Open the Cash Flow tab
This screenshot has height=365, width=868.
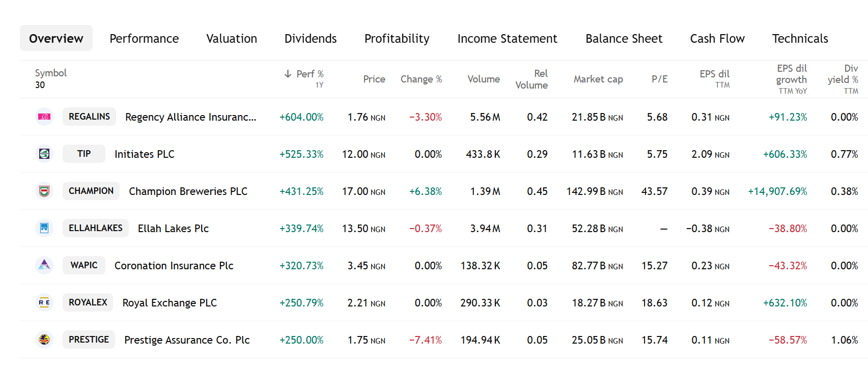click(717, 39)
